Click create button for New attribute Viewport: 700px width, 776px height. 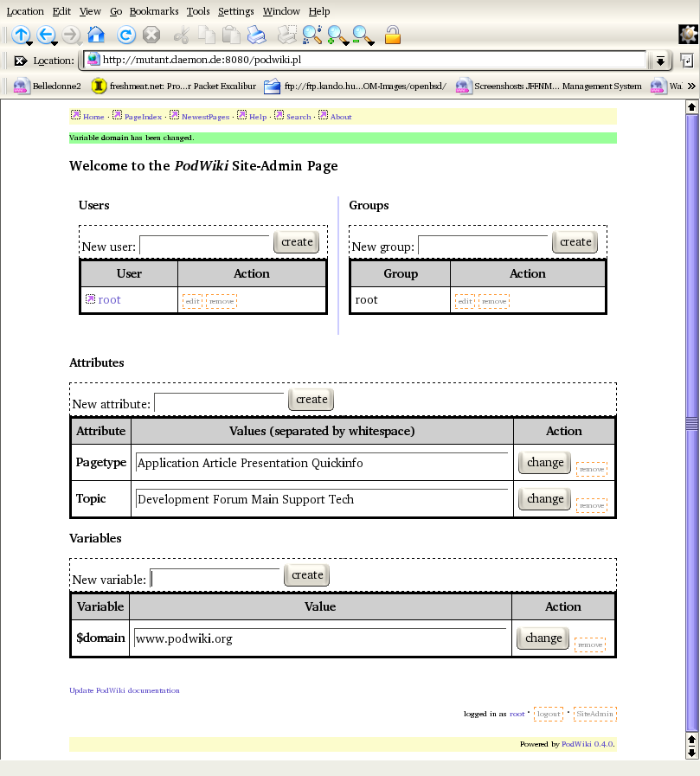point(311,400)
